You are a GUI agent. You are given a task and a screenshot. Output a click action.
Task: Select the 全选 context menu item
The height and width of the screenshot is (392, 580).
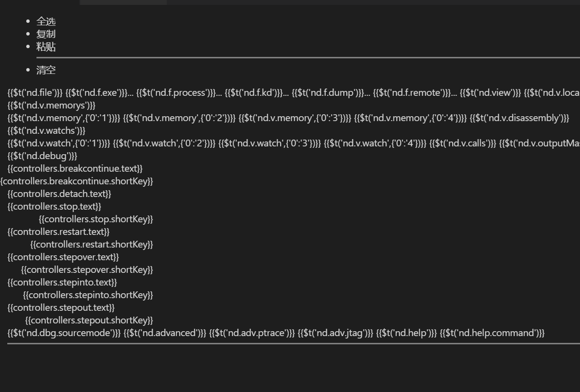click(x=46, y=21)
